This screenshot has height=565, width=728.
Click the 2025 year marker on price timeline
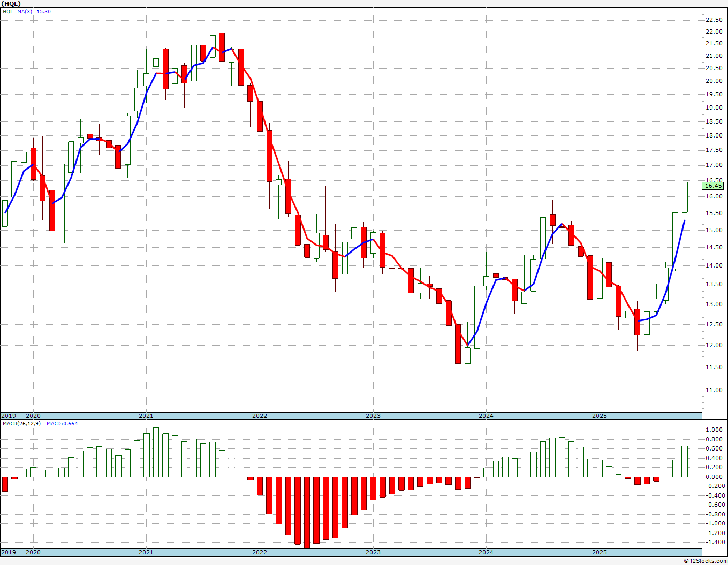[600, 416]
